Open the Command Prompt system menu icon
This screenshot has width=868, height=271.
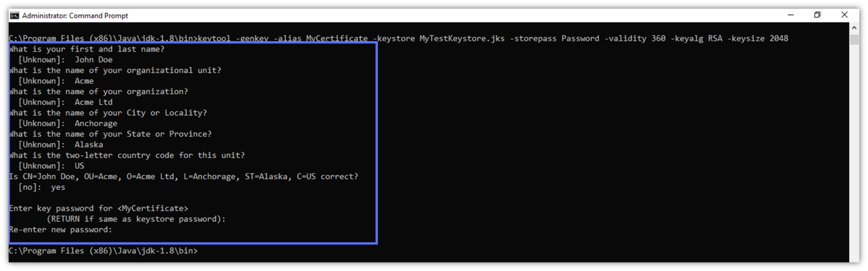pos(15,15)
